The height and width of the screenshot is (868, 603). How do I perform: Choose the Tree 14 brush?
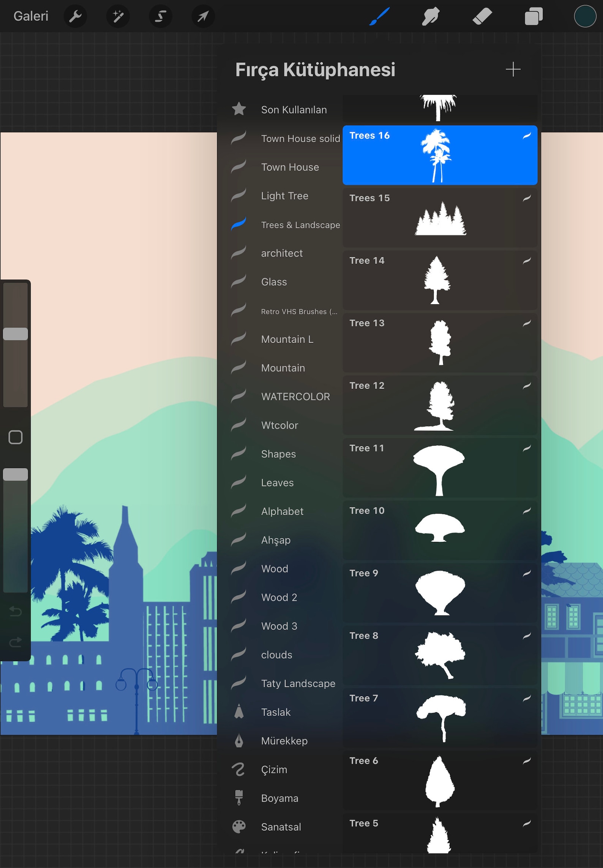pyautogui.click(x=440, y=280)
